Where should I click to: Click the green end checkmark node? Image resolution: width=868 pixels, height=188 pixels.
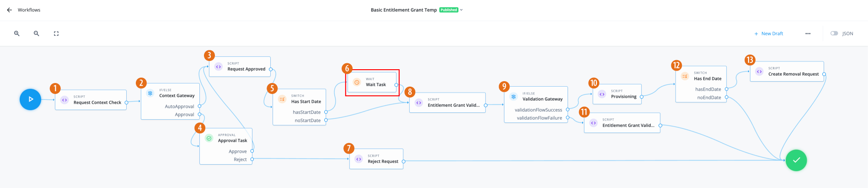pyautogui.click(x=796, y=160)
